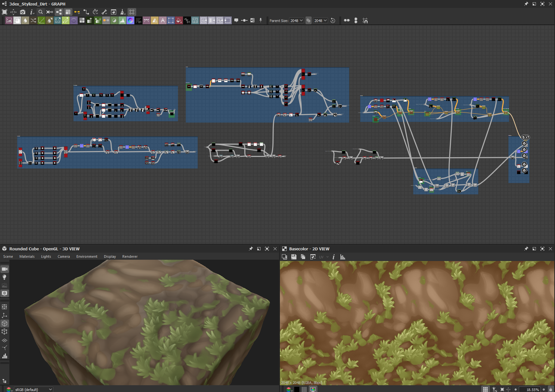The height and width of the screenshot is (392, 555).
Task: Click the rounded cube in the 3D view
Action: pos(148,323)
